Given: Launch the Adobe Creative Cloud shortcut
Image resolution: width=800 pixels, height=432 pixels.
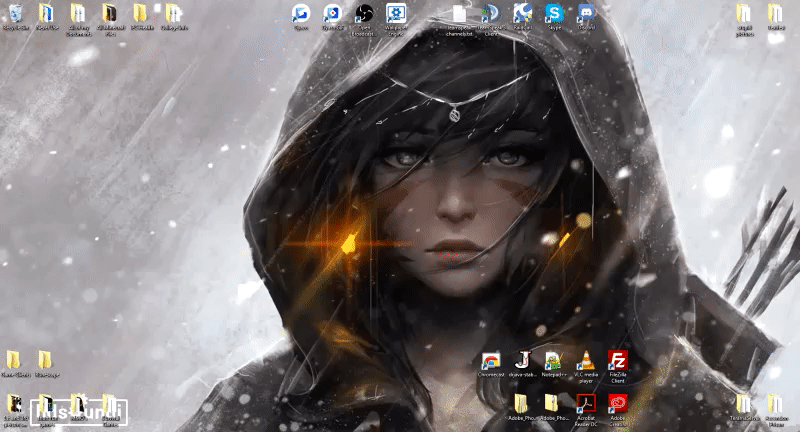Looking at the screenshot, I should coord(617,409).
